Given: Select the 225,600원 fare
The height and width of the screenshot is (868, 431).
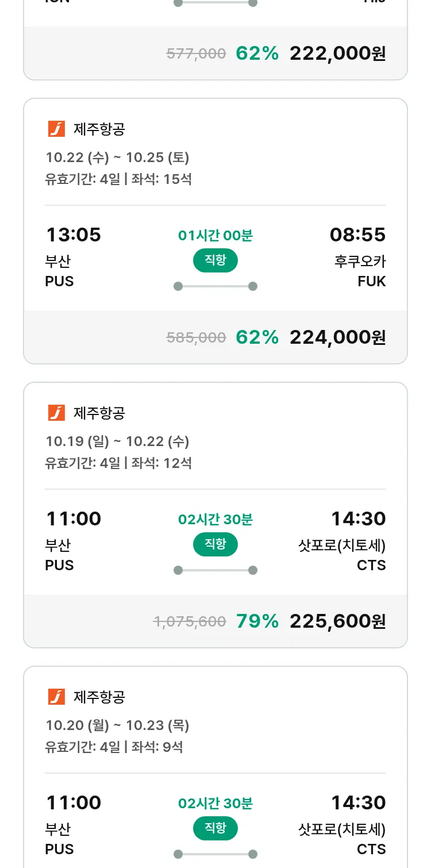Looking at the screenshot, I should (x=337, y=621).
